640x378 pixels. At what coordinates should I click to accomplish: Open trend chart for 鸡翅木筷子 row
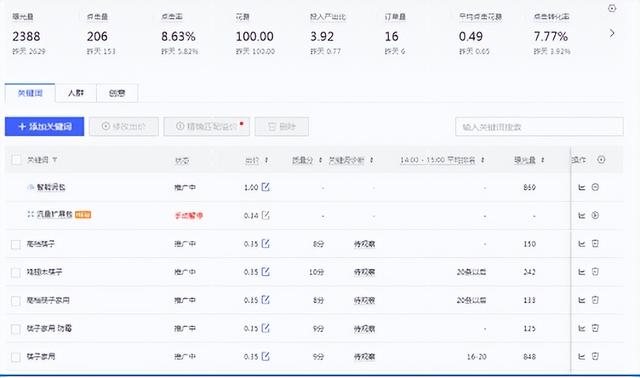click(582, 272)
